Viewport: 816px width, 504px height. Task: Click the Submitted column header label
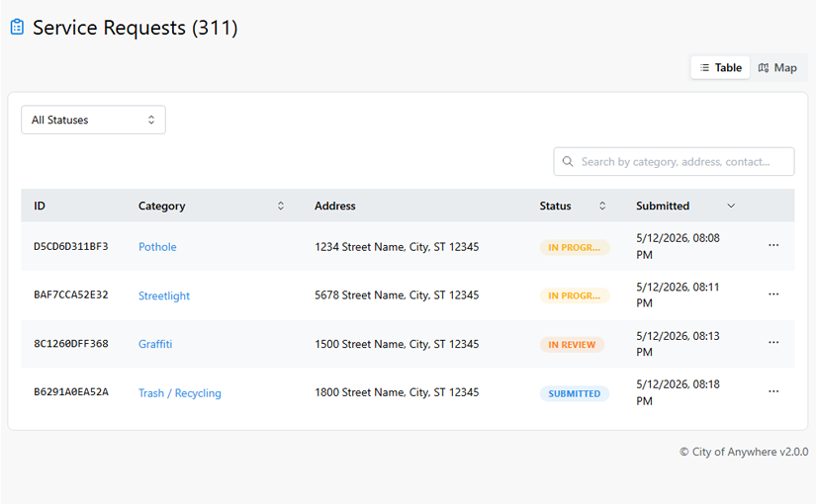click(663, 206)
